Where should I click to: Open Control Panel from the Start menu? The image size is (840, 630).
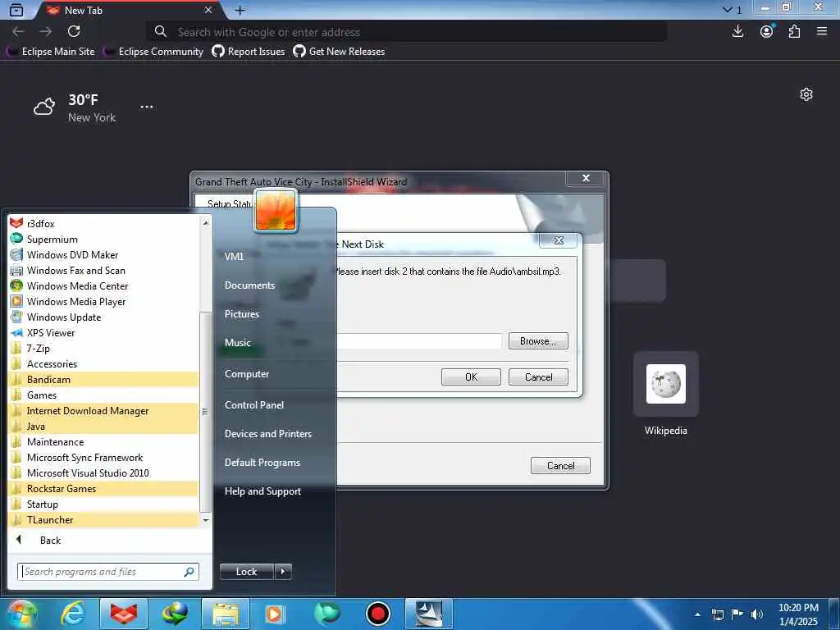click(x=254, y=405)
